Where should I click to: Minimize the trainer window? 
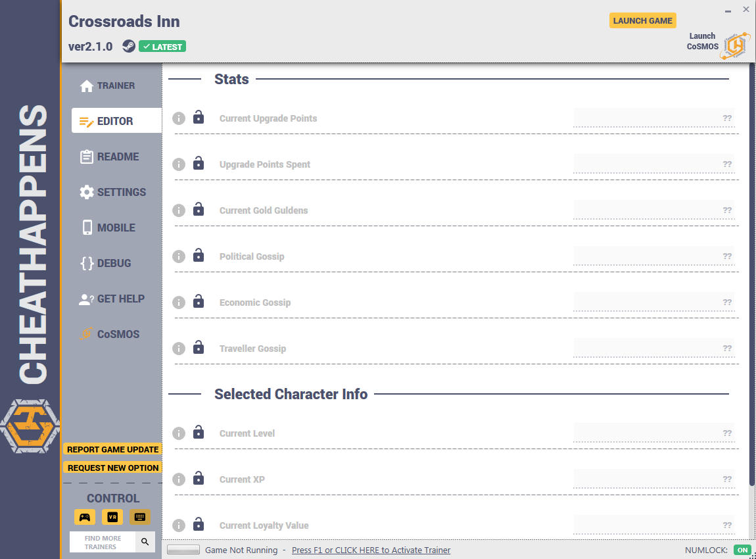(x=728, y=10)
